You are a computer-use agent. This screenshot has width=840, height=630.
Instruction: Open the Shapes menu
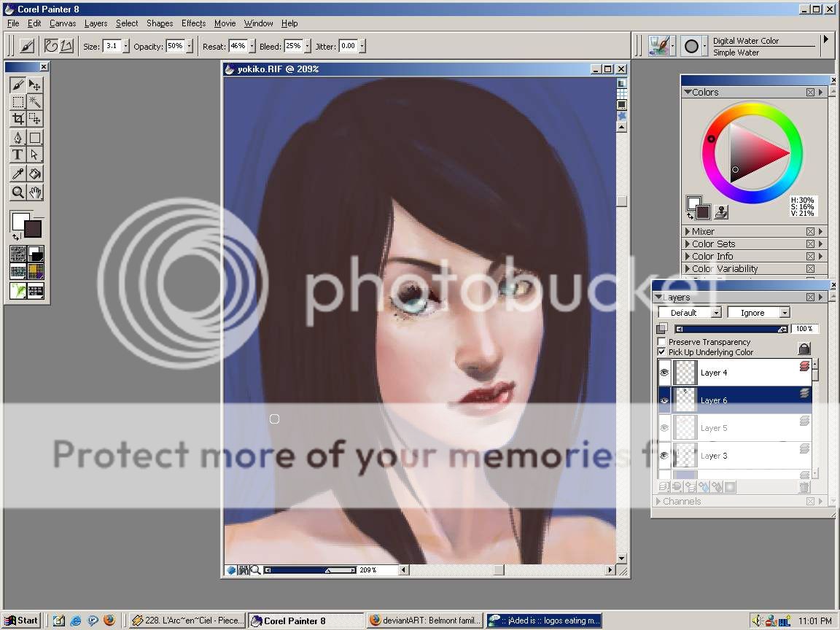[x=160, y=23]
